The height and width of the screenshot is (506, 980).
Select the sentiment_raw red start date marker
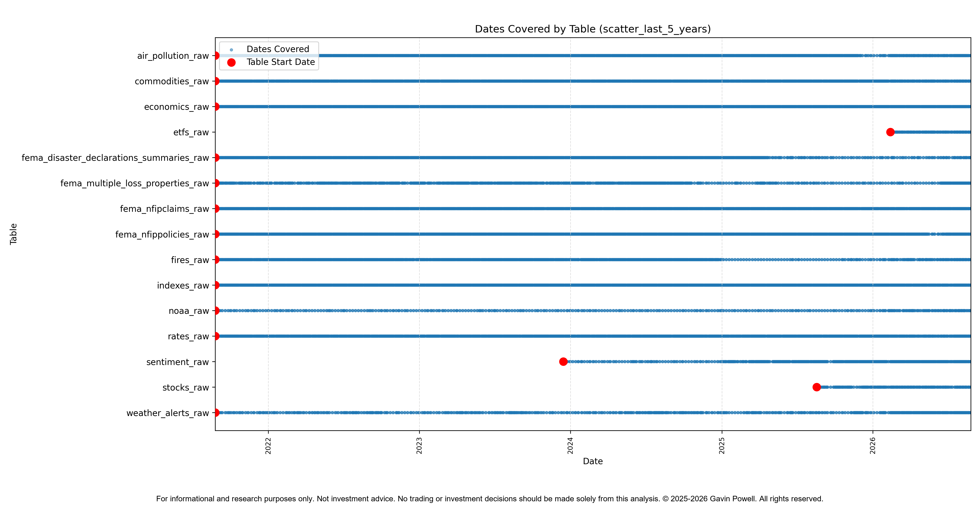tap(563, 362)
